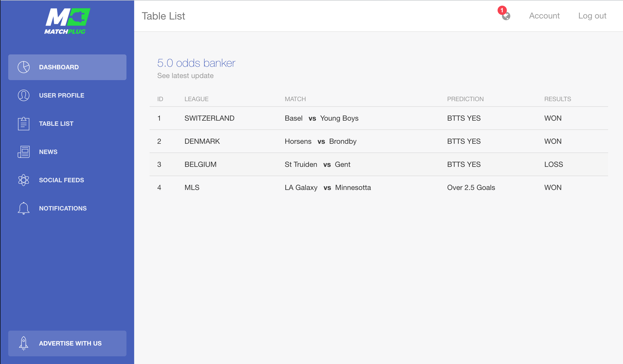Image resolution: width=623 pixels, height=364 pixels.
Task: Click the Basel vs Young Boys match
Action: point(322,118)
